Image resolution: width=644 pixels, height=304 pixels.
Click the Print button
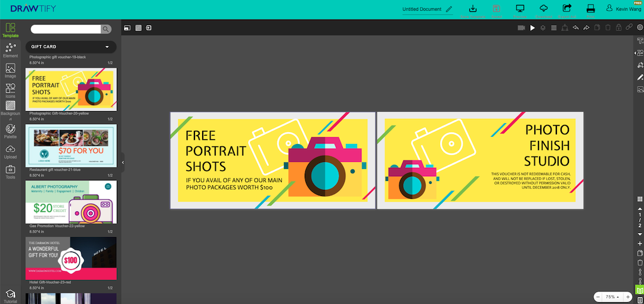coord(590,11)
